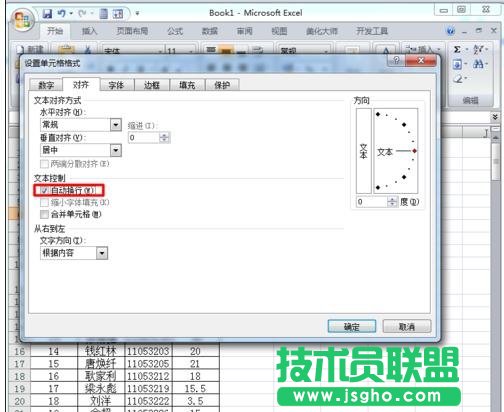504x412 pixels.
Task: Click the Undo arrow icon
Action: pyautogui.click(x=61, y=13)
